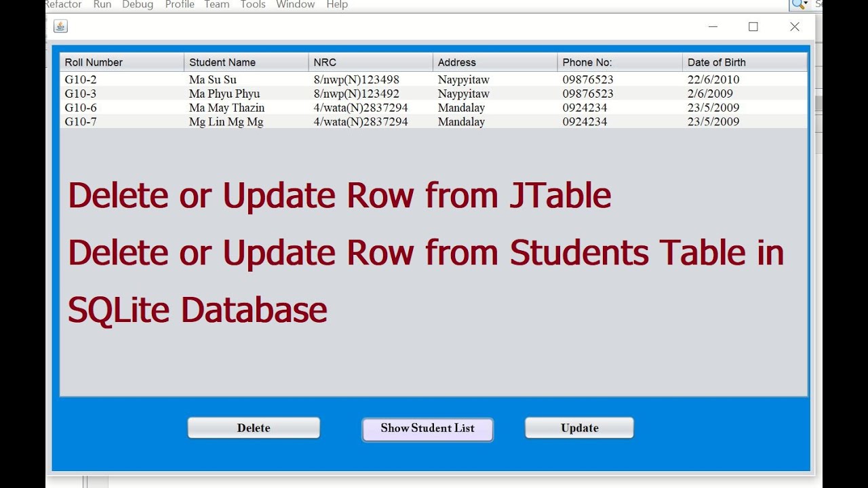Viewport: 868px width, 488px height.
Task: Select the row with roll number G10-3
Action: tap(434, 94)
